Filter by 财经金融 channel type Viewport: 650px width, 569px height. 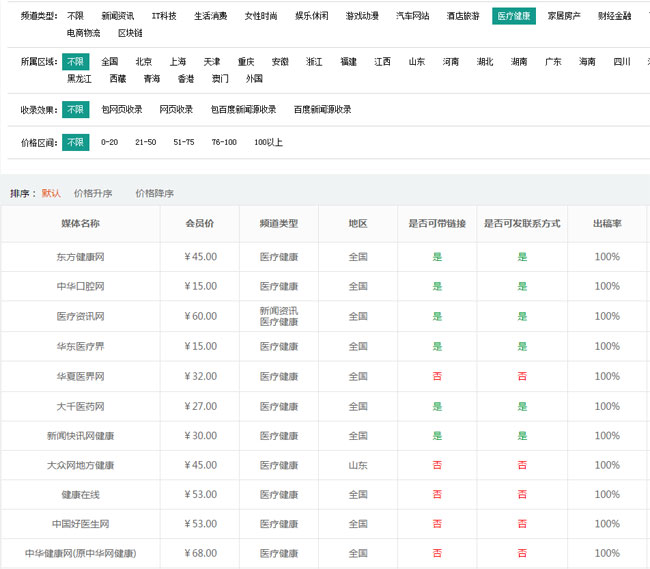(614, 16)
